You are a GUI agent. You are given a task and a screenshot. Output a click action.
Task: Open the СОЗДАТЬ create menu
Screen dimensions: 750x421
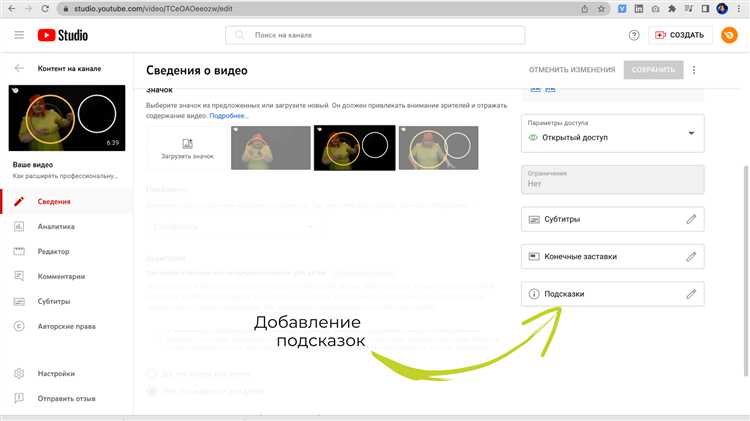pos(678,36)
